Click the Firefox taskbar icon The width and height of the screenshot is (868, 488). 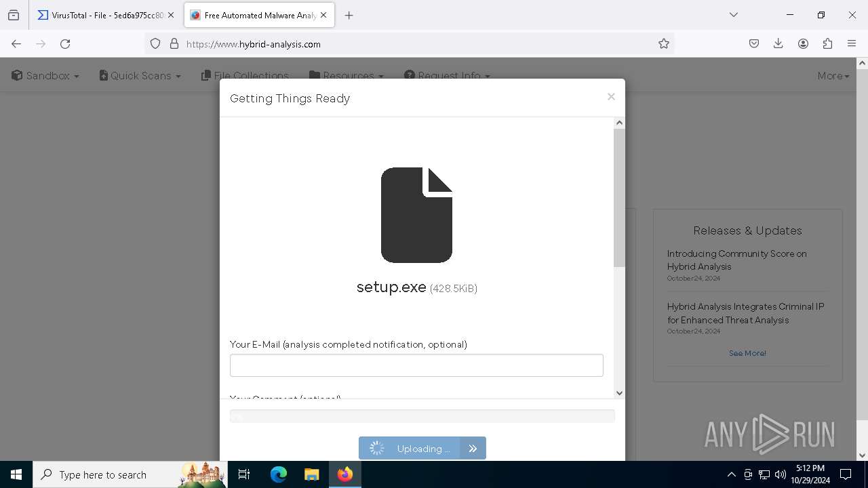point(345,474)
